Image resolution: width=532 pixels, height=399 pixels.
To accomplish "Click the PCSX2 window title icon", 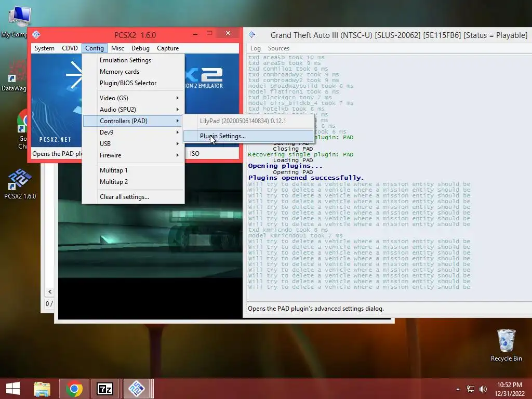I will click(x=36, y=35).
